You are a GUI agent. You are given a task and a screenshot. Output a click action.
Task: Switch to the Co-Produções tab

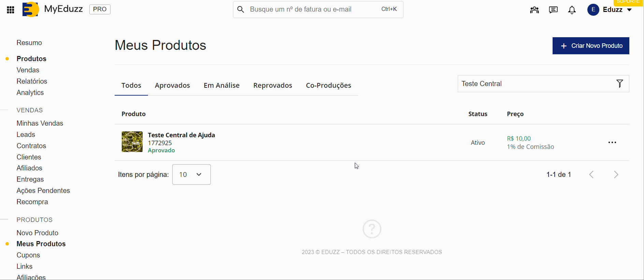pyautogui.click(x=328, y=85)
